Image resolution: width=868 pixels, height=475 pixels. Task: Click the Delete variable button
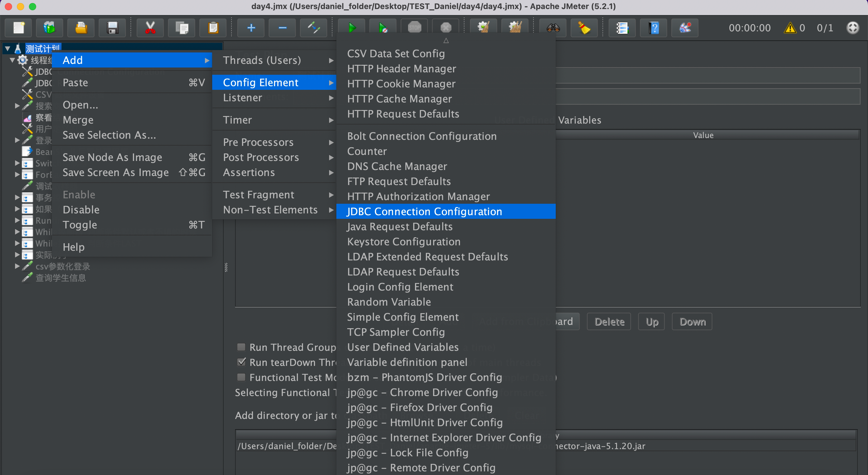point(609,322)
